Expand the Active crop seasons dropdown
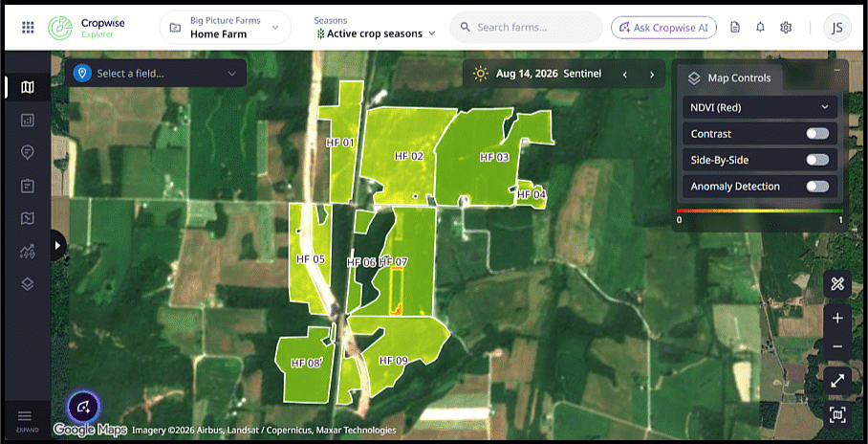This screenshot has width=868, height=444. (x=376, y=33)
